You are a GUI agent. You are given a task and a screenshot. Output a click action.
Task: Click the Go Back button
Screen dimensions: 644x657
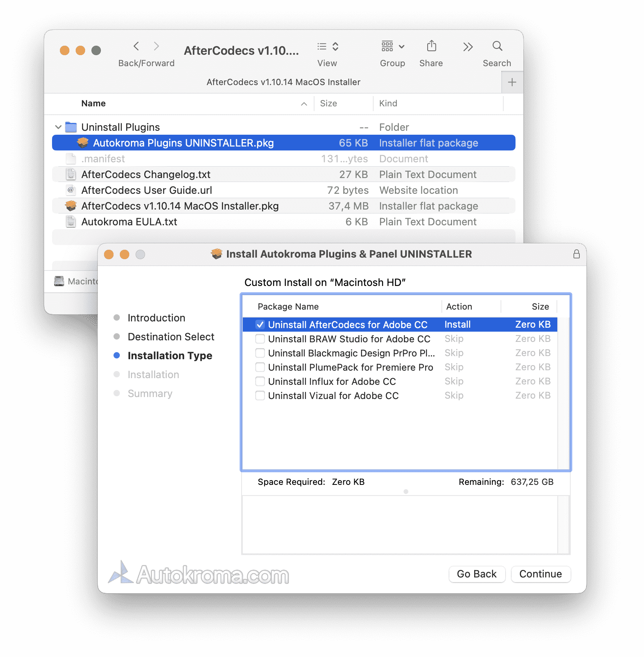click(476, 574)
